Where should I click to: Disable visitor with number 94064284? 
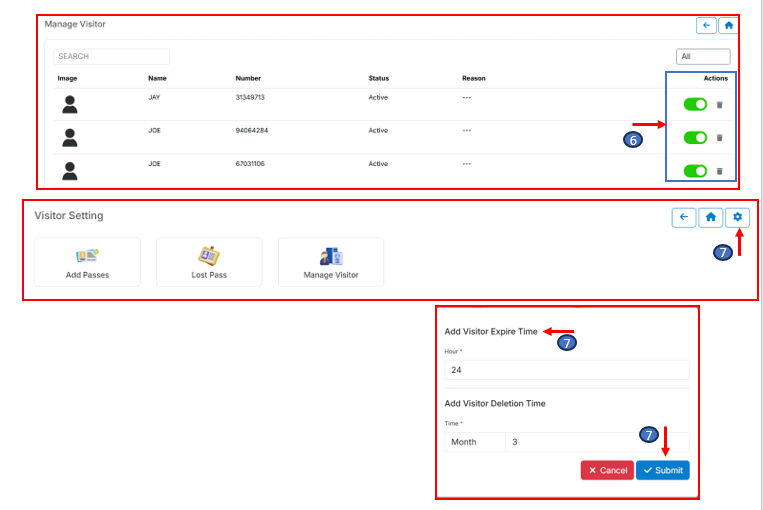tap(695, 138)
